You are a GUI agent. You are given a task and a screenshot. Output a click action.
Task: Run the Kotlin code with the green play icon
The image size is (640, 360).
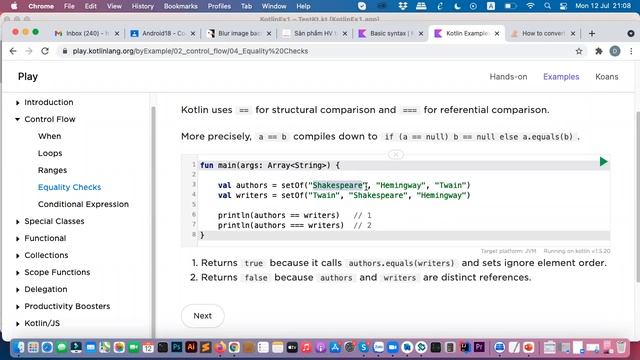pyautogui.click(x=604, y=162)
